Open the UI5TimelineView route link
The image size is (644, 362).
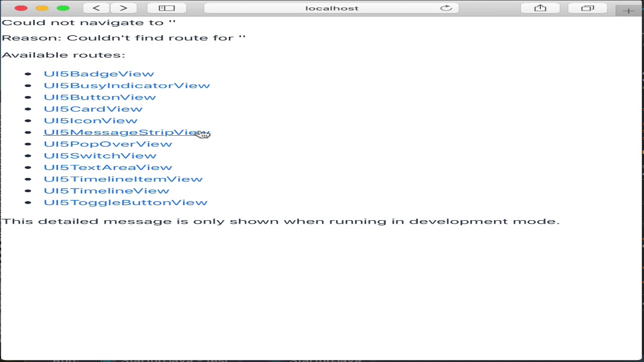click(x=107, y=191)
